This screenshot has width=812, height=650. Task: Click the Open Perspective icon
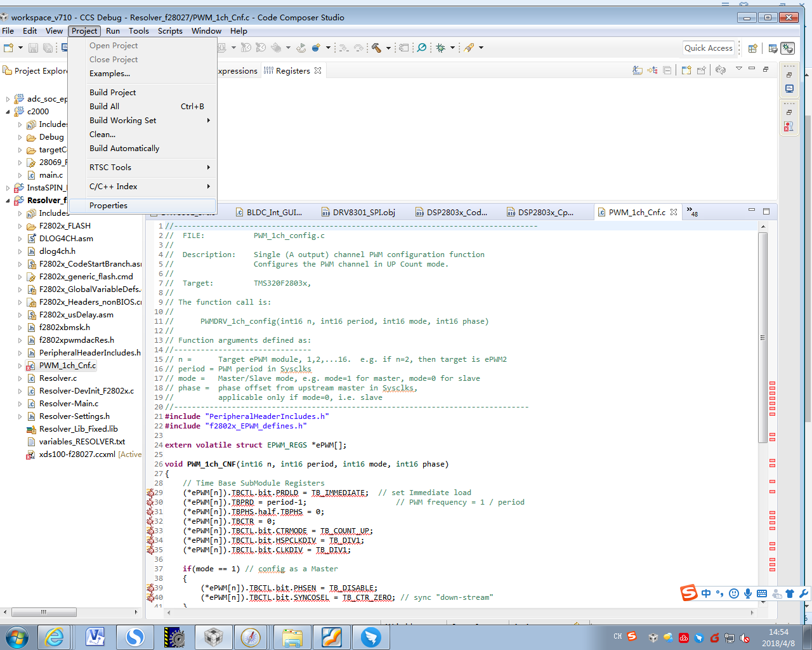[752, 48]
